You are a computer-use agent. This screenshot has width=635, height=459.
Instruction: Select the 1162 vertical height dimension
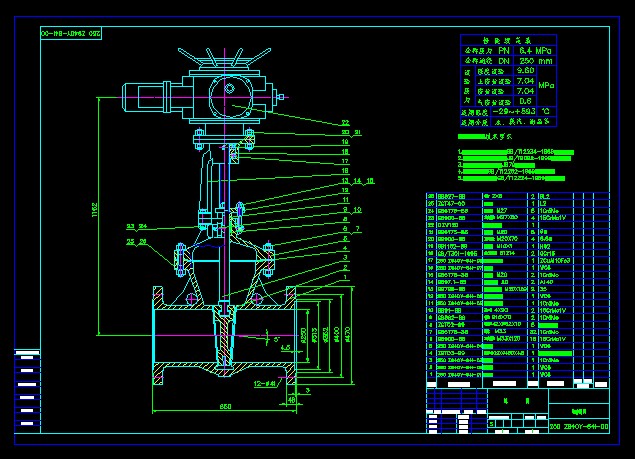point(97,213)
